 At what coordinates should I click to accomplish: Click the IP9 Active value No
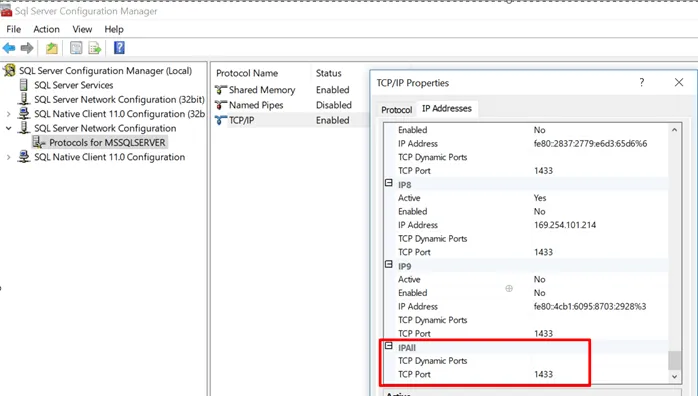(540, 279)
